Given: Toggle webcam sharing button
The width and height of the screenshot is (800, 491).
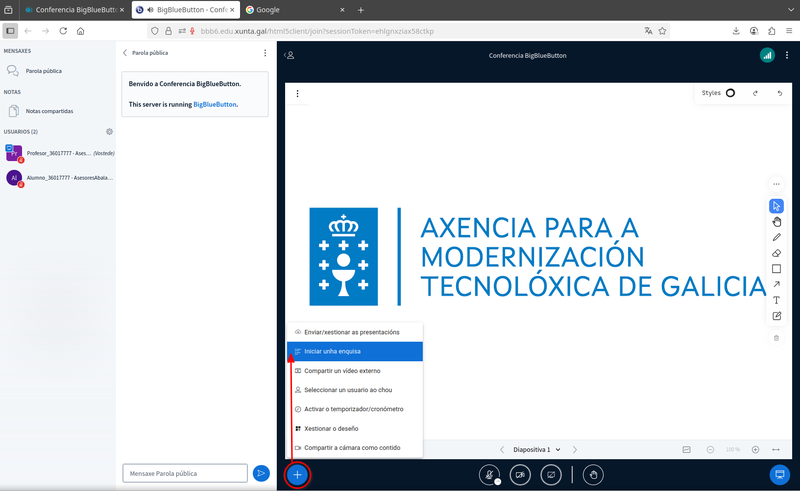Looking at the screenshot, I should pyautogui.click(x=520, y=475).
